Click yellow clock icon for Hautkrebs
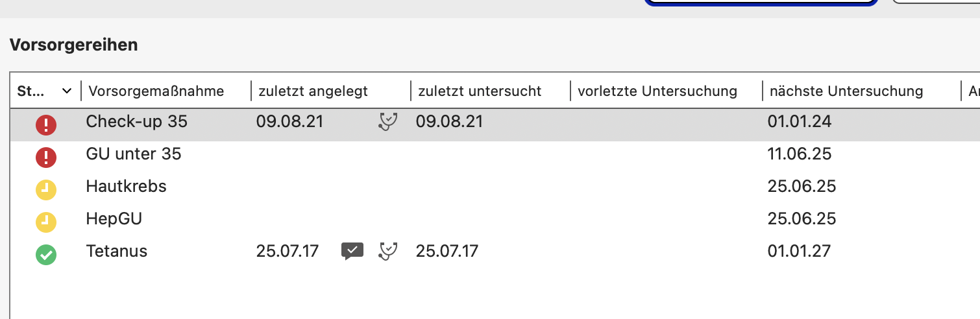 click(46, 189)
